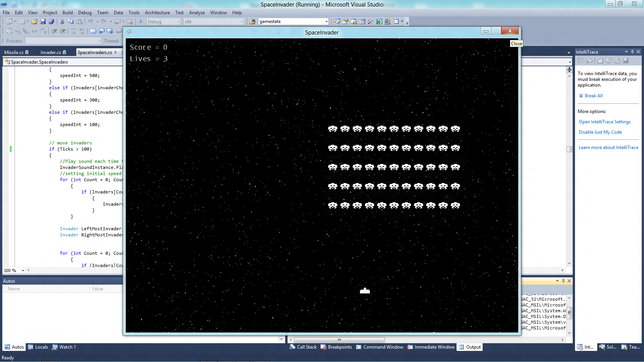Image resolution: width=644 pixels, height=362 pixels.
Task: Click the Output panel horizontal scrollbar
Action: 339,340
